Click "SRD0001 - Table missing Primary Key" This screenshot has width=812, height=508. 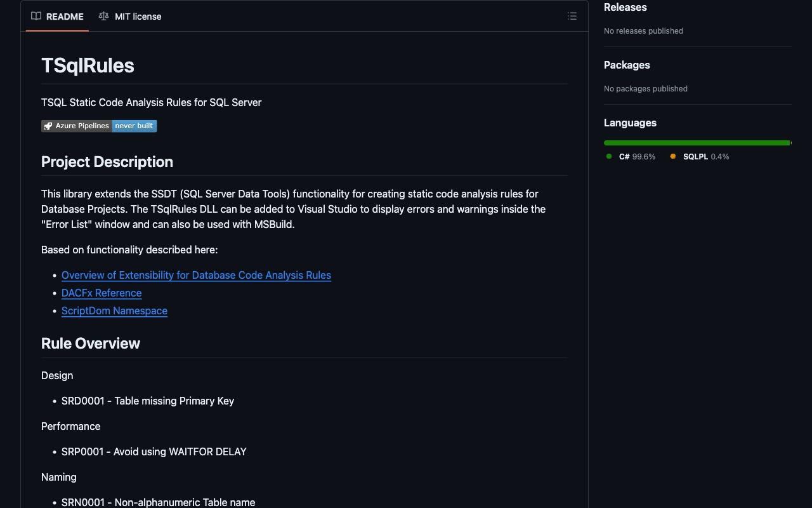[x=148, y=401]
